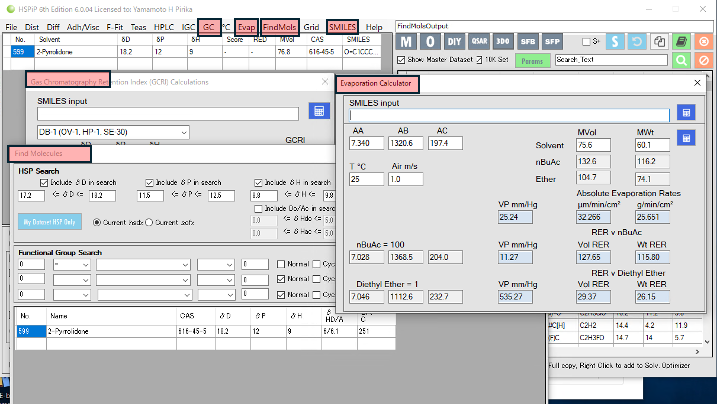Screen dimensions: 717x404
Task: Click the My Dataset HSP Only button
Action: [51, 221]
